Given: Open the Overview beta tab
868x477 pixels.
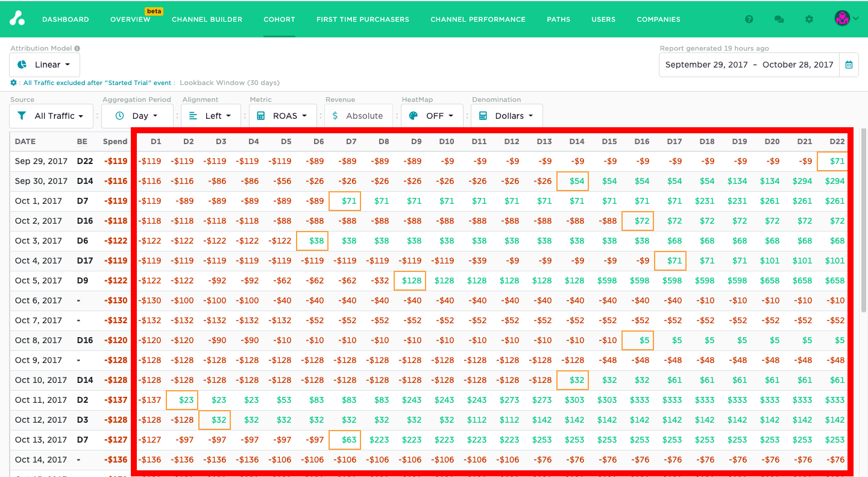Looking at the screenshot, I should point(130,19).
